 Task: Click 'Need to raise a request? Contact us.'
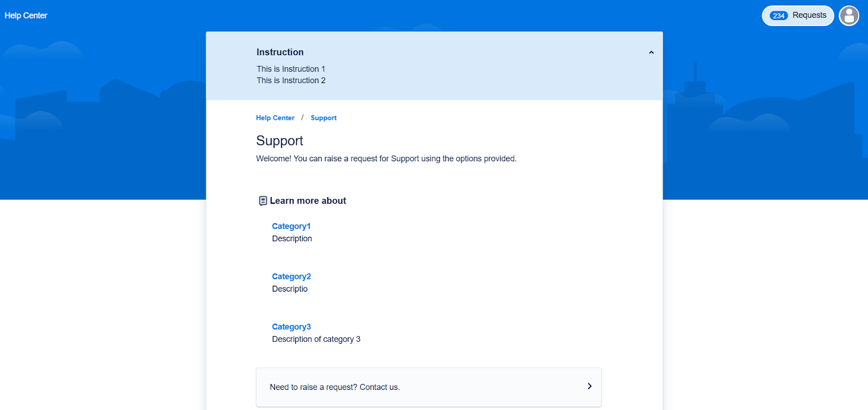pos(429,387)
